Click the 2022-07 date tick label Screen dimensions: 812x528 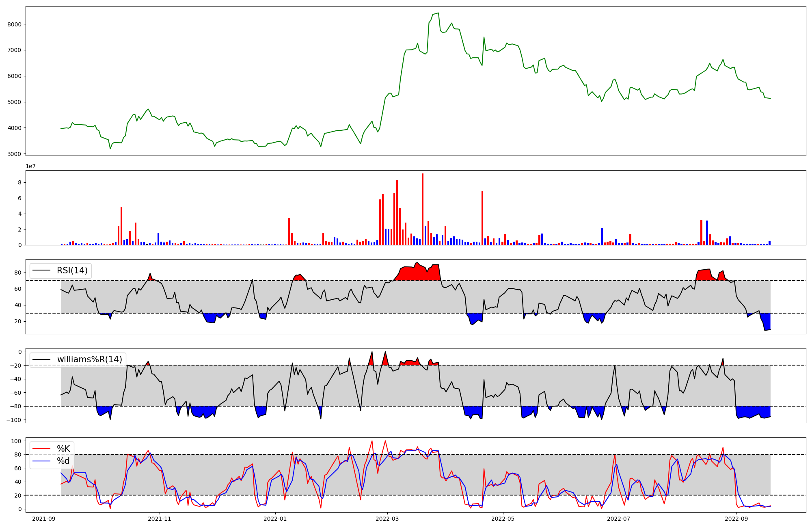tap(619, 519)
